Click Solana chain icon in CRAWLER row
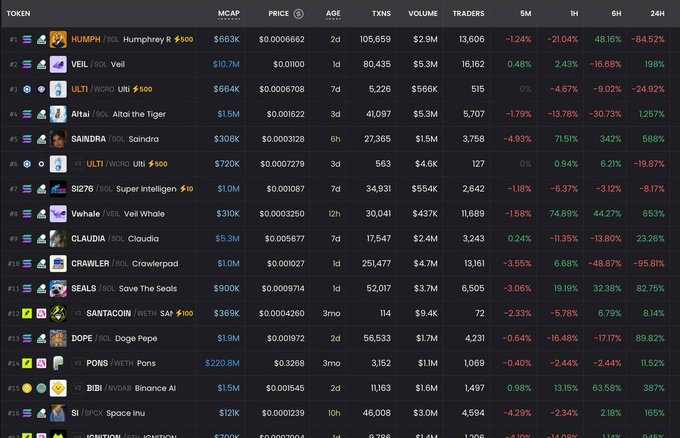Image resolution: width=680 pixels, height=438 pixels. point(27,264)
